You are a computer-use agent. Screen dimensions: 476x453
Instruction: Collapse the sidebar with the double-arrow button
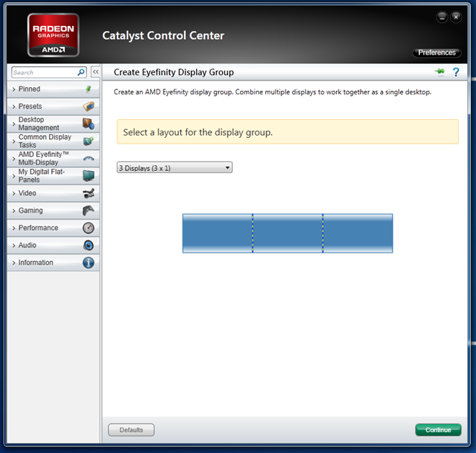pyautogui.click(x=95, y=72)
